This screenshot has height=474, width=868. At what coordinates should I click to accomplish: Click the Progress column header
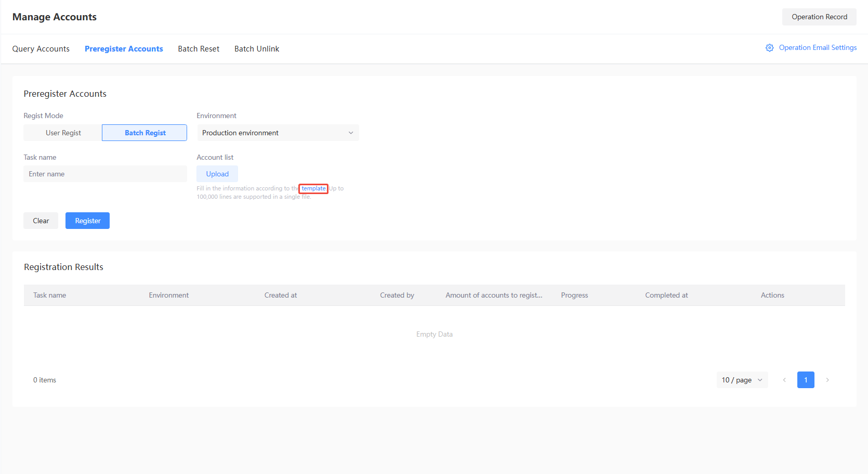pos(574,295)
